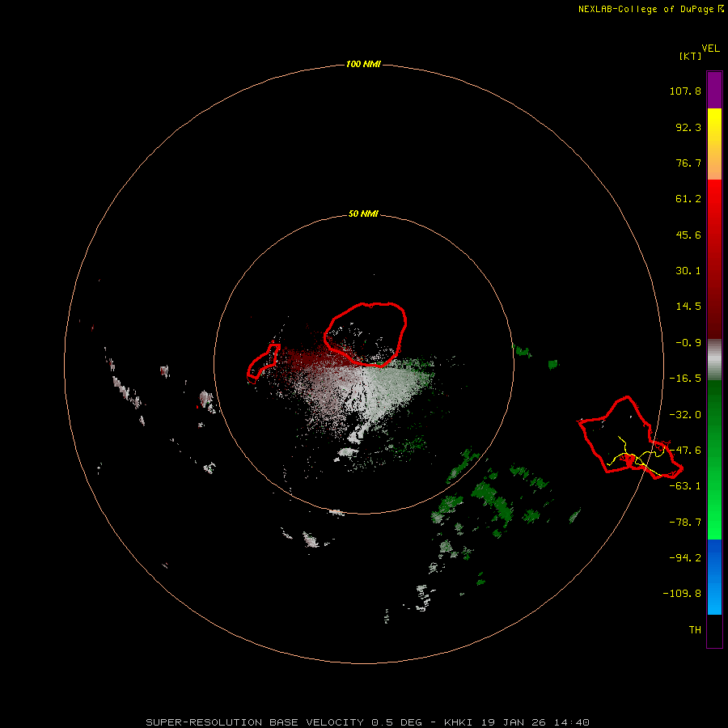Click the -94.2 scale value

click(685, 557)
